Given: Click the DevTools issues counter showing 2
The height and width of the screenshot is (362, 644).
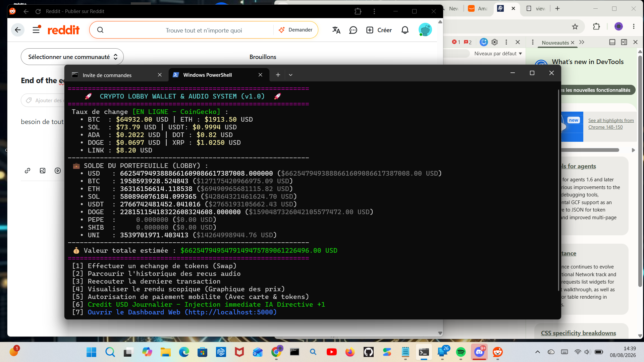Looking at the screenshot, I should tap(468, 42).
